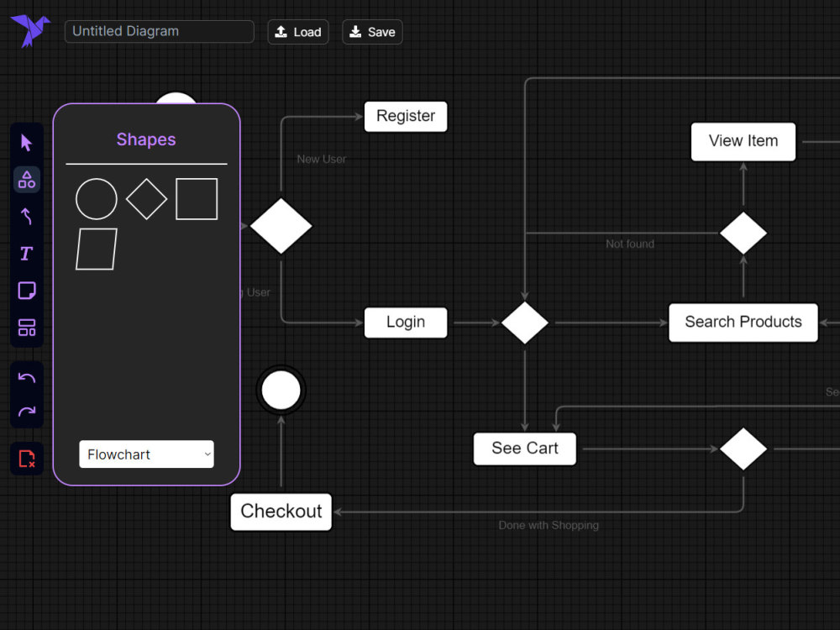This screenshot has width=840, height=630.
Task: Redo the last action
Action: click(x=26, y=412)
